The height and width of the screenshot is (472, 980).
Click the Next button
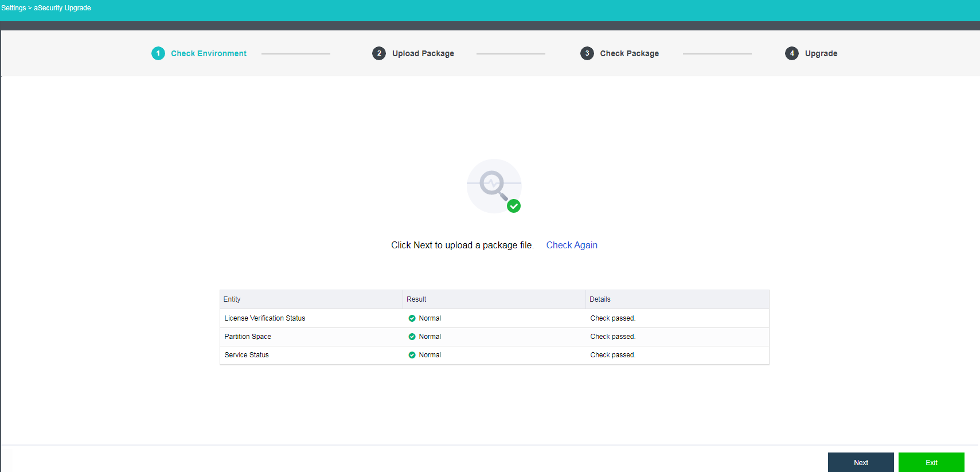pos(860,462)
